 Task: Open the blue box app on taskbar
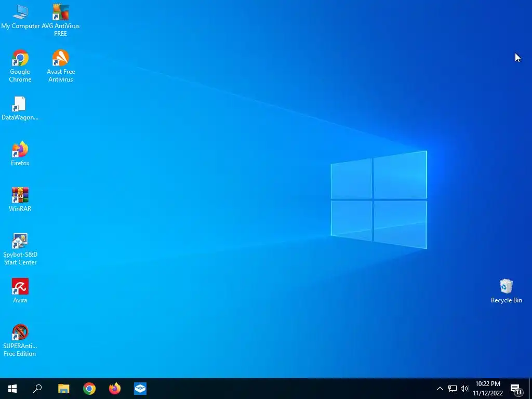(x=140, y=389)
